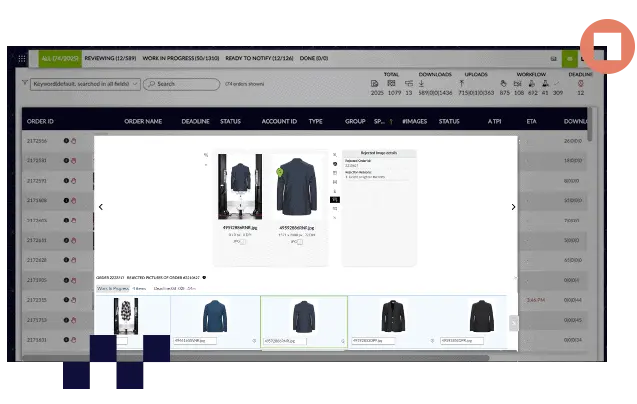Switch to the DONE (0/0) tab
637x404 pixels.
click(314, 59)
